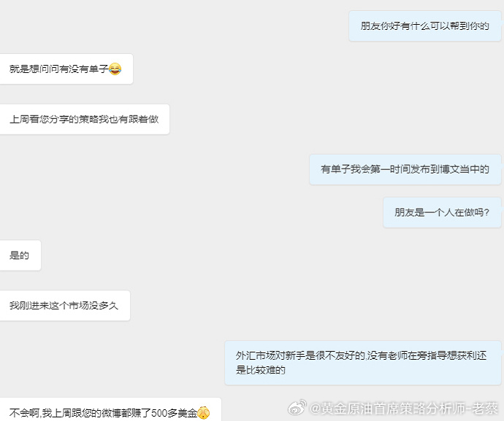The image size is (504, 421).
Task: Click the Weibo logo in watermark
Action: 297,408
